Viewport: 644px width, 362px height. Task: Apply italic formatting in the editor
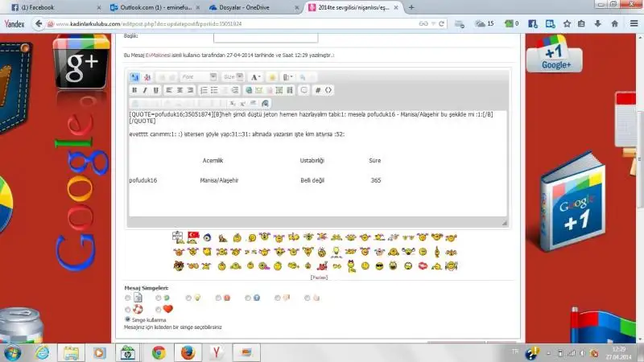(146, 90)
